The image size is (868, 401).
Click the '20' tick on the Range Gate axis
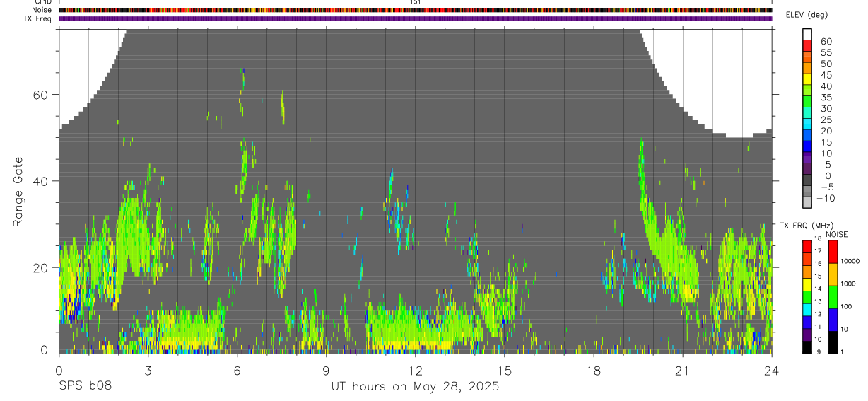[x=42, y=268]
